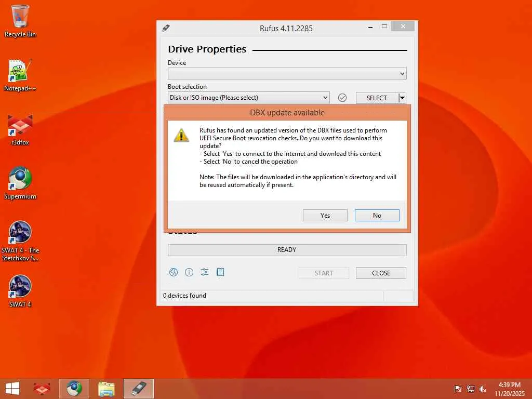Click the 'Device' label
532x399 pixels.
177,63
